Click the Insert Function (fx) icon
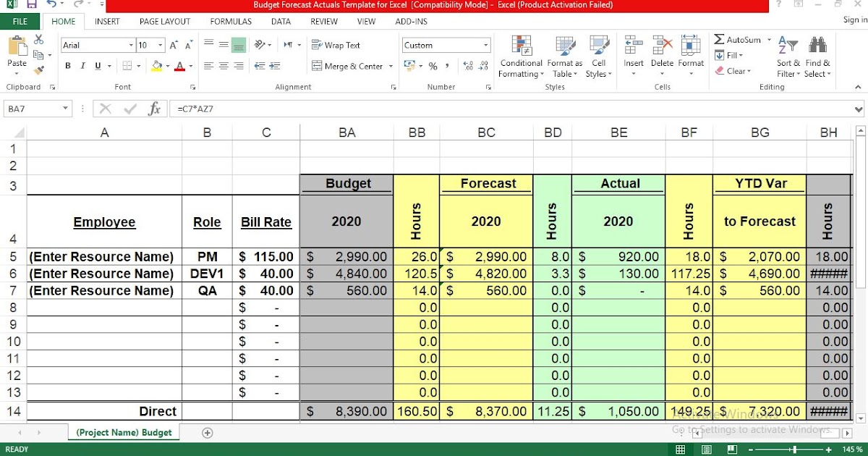 point(154,109)
